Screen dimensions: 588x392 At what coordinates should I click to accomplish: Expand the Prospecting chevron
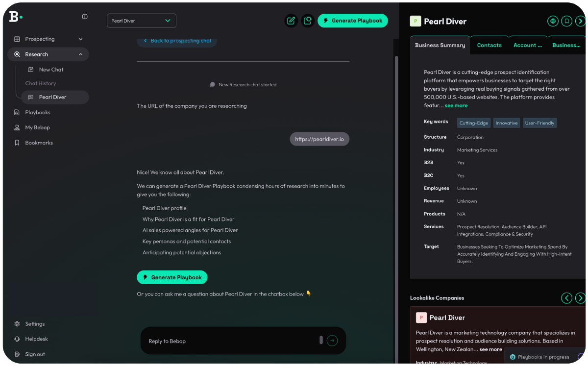pos(81,39)
